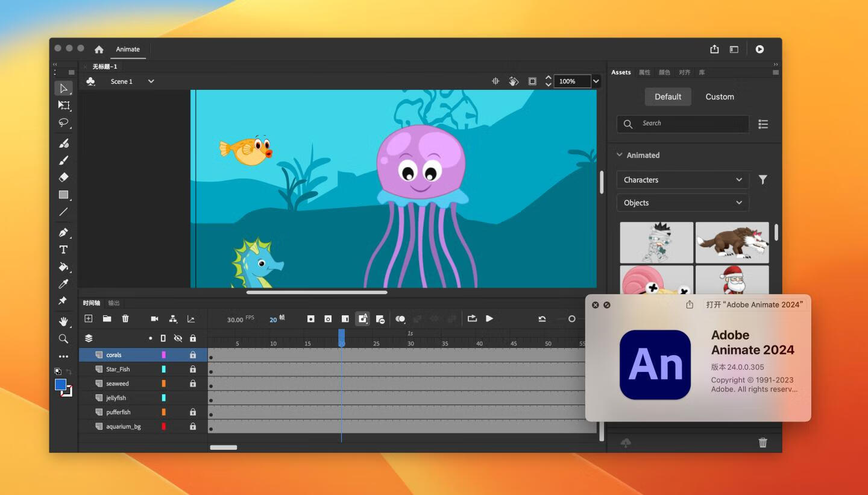Viewport: 868px width, 495px height.
Task: Click the Insert Blank Keyframe icon
Action: [328, 319]
